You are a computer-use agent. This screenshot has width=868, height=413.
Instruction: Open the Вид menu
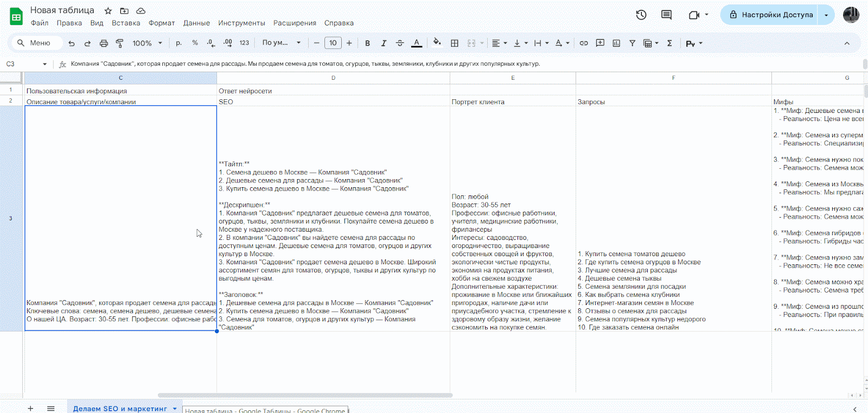click(x=97, y=23)
